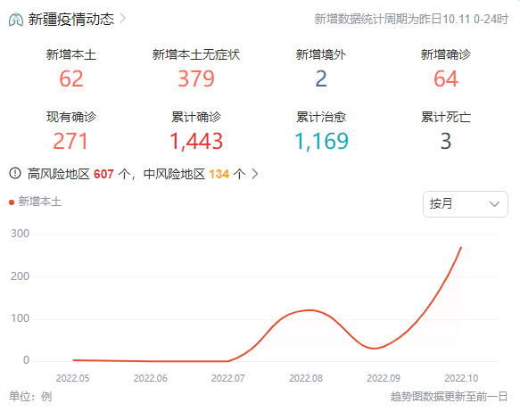This screenshot has width=520, height=420.
Task: Click the 2022.05 x-axis label
Action: pyautogui.click(x=72, y=378)
